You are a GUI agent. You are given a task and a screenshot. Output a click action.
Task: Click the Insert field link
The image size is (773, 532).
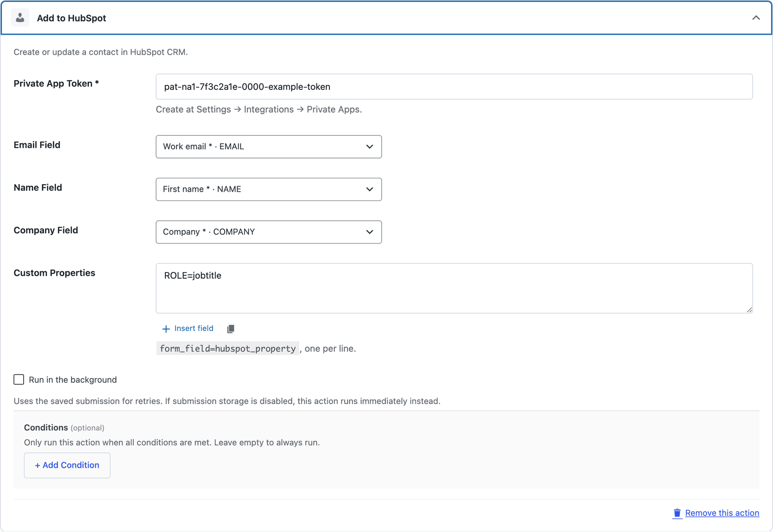click(x=194, y=329)
